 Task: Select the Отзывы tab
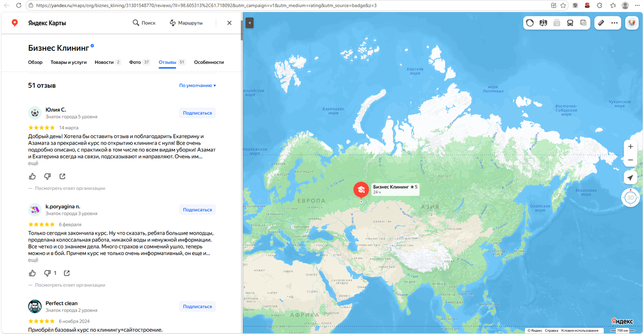[172, 62]
